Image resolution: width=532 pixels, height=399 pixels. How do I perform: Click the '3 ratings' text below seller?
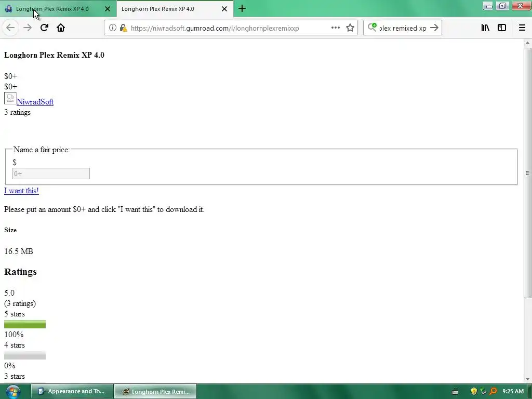coord(17,112)
